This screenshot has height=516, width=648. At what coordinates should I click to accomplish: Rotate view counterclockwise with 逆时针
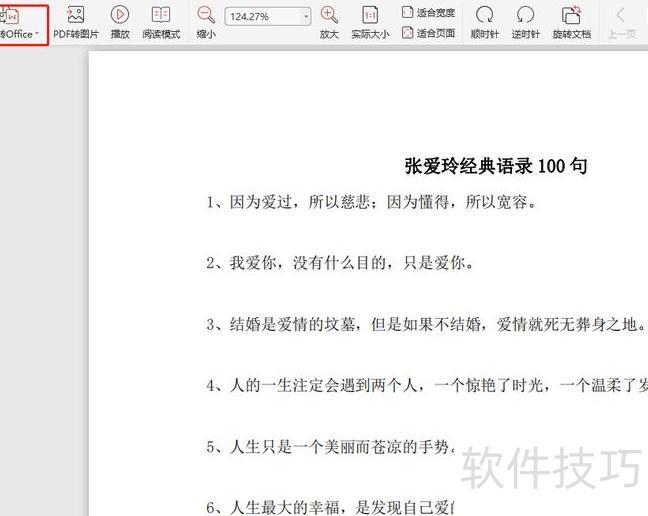tap(525, 24)
